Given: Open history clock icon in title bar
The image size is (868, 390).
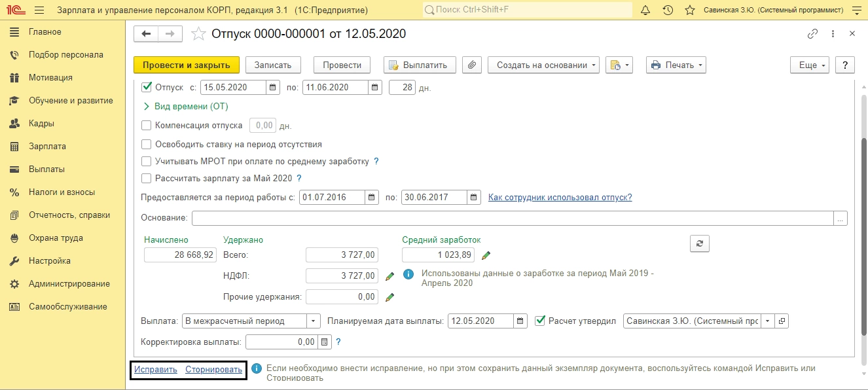Looking at the screenshot, I should (x=668, y=10).
